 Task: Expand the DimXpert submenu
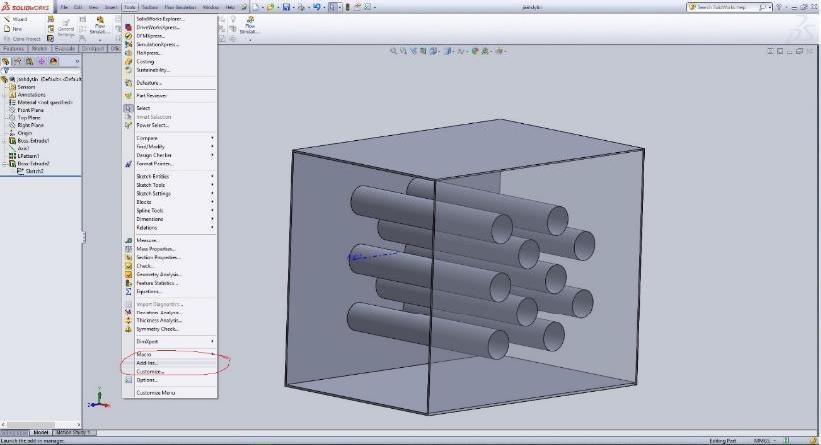pyautogui.click(x=170, y=341)
